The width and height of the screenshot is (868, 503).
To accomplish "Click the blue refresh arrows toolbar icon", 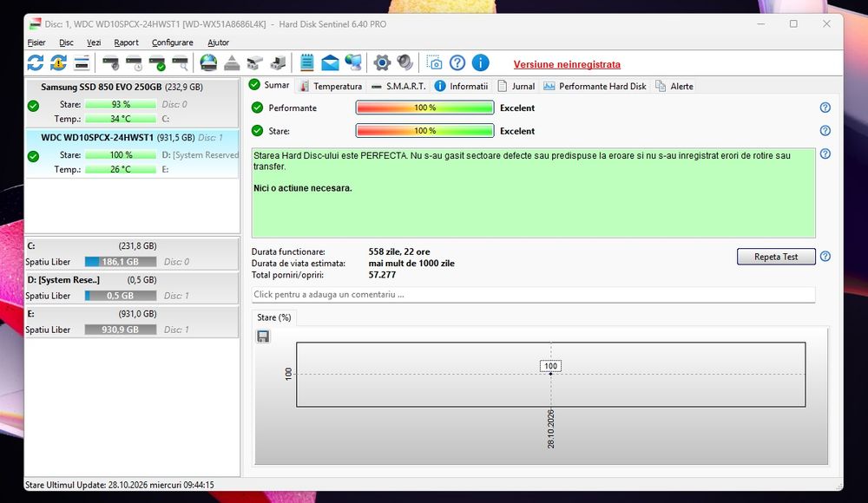I will coord(36,63).
